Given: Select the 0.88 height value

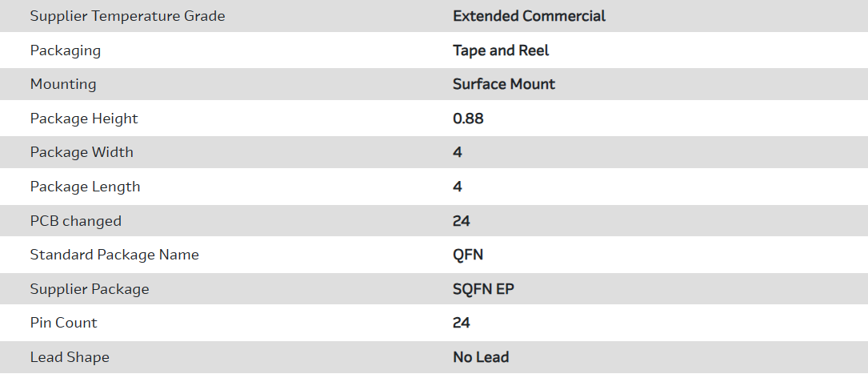Looking at the screenshot, I should pos(468,119).
